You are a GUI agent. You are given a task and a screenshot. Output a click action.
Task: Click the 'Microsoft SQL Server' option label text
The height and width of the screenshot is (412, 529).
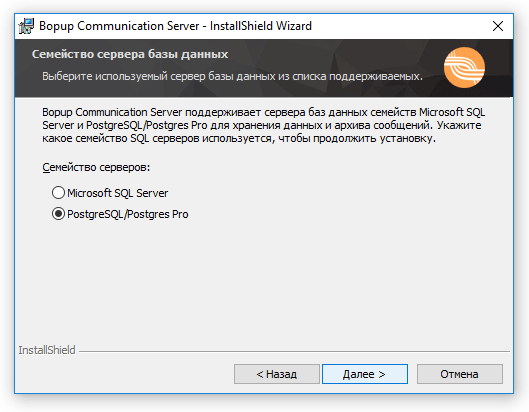tap(117, 193)
